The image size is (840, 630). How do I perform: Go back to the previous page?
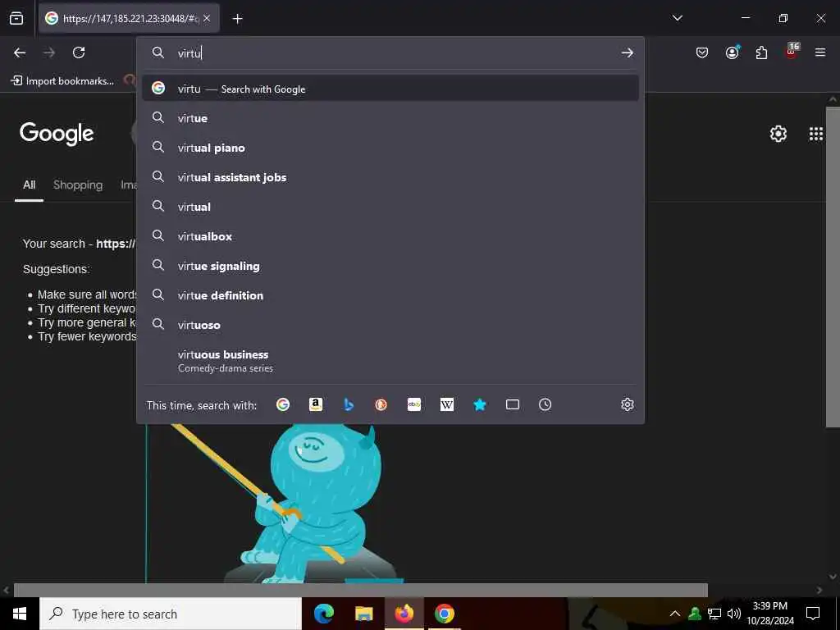pyautogui.click(x=20, y=52)
